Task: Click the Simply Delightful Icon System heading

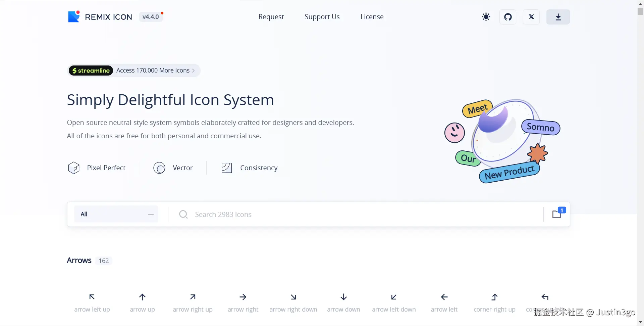Action: [x=170, y=100]
